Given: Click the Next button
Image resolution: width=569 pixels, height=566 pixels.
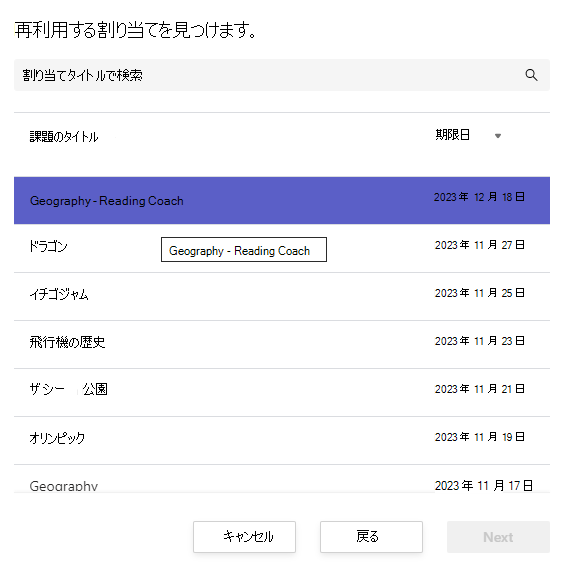Looking at the screenshot, I should click(498, 537).
